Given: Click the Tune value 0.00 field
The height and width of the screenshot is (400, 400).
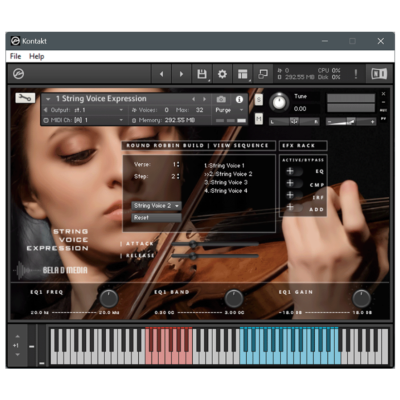Looking at the screenshot, I should click(x=300, y=109).
